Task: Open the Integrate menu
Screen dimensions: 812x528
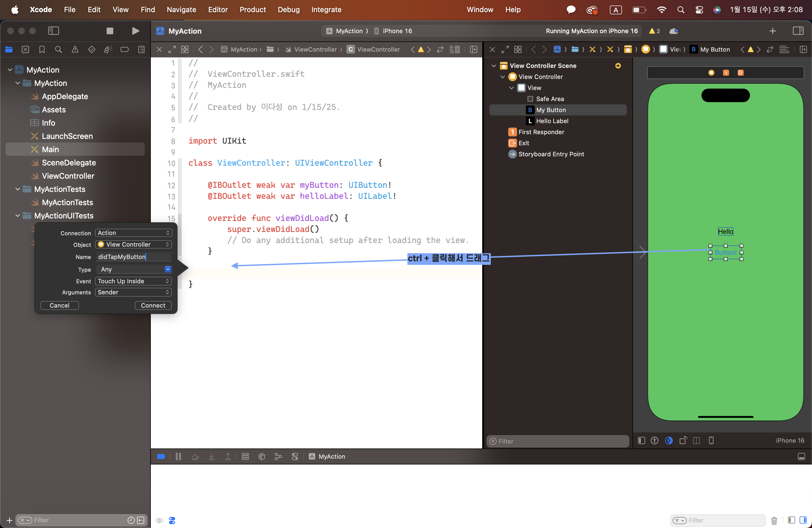Action: [326, 10]
